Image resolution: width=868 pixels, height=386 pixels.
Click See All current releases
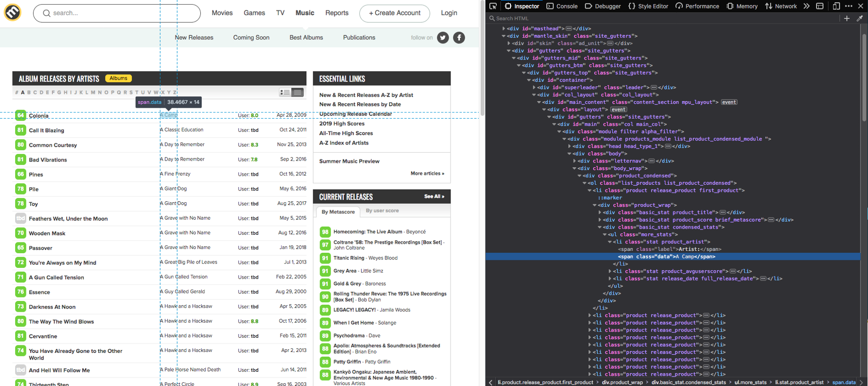click(x=434, y=197)
